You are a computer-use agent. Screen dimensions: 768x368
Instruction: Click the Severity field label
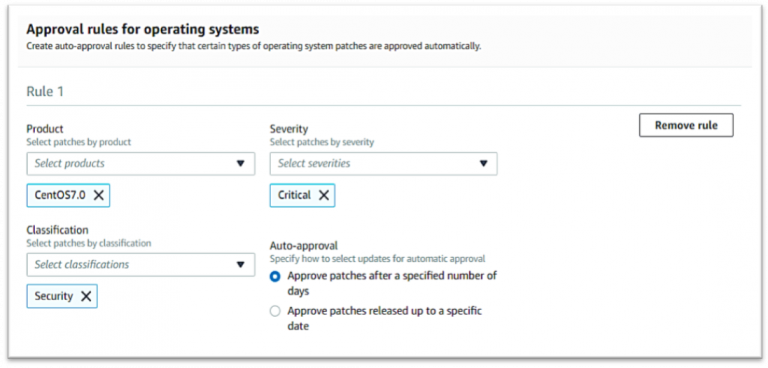point(289,129)
